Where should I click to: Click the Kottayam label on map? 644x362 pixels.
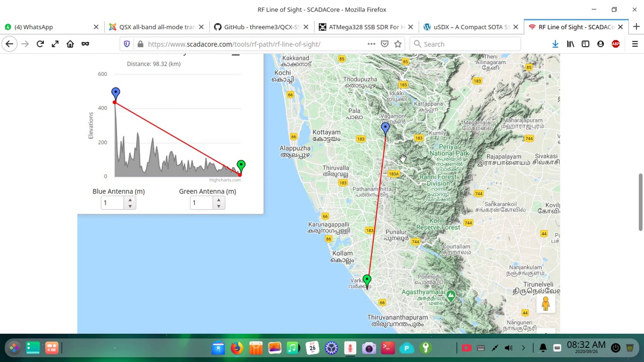[327, 136]
